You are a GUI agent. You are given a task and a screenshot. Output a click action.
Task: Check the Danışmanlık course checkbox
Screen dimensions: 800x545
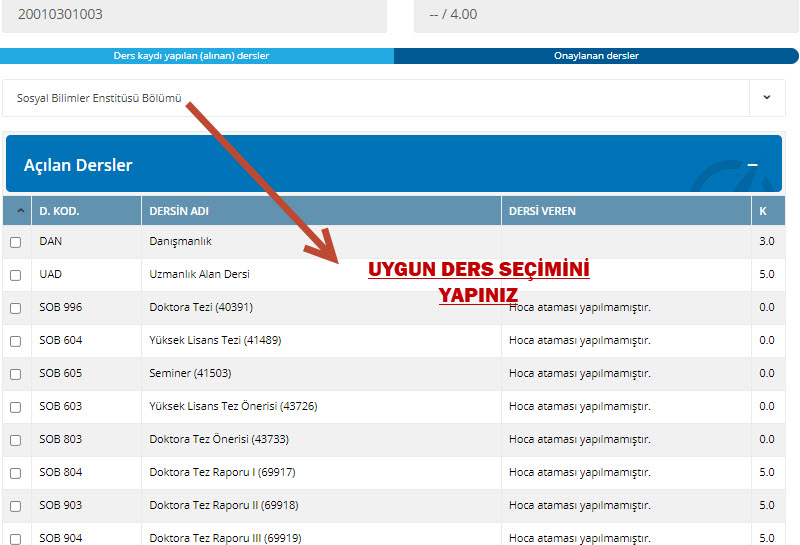coord(16,242)
